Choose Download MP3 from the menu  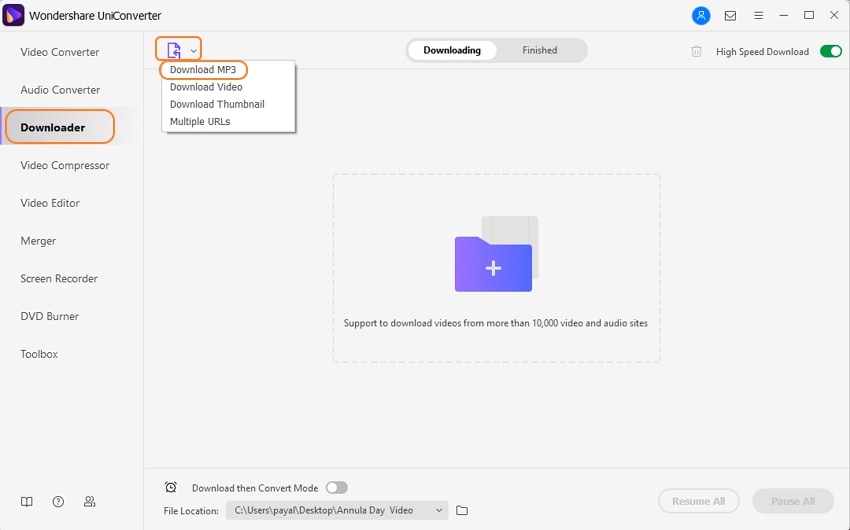(x=203, y=69)
